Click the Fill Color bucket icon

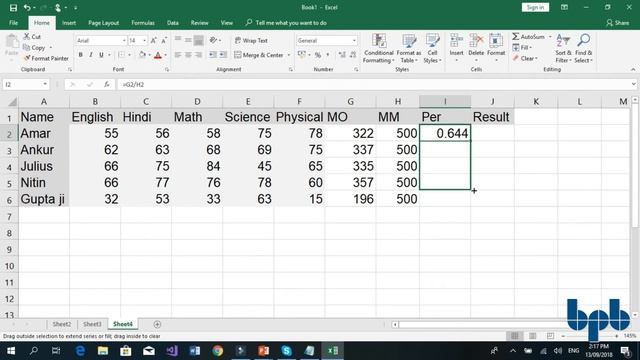click(142, 55)
